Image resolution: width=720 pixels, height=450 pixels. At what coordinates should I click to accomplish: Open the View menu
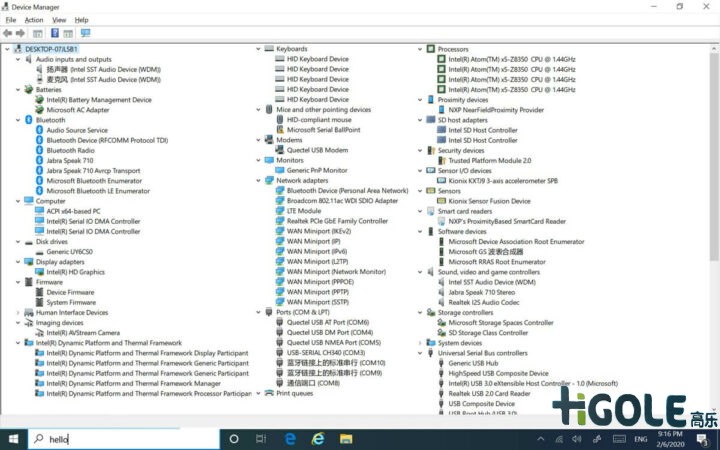[x=58, y=19]
